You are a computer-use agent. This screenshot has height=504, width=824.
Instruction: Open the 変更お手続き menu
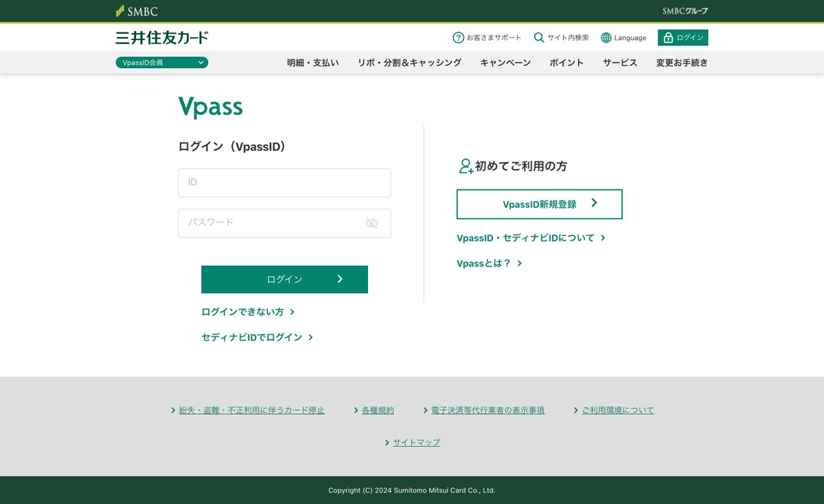click(682, 62)
